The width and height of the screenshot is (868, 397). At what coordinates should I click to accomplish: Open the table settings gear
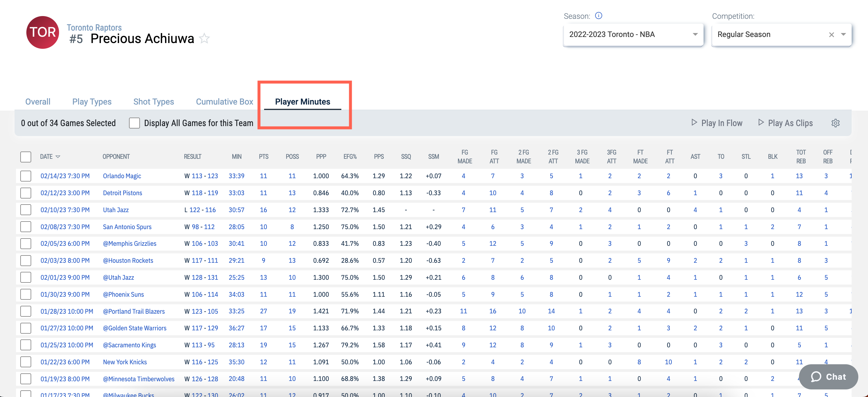coord(835,123)
